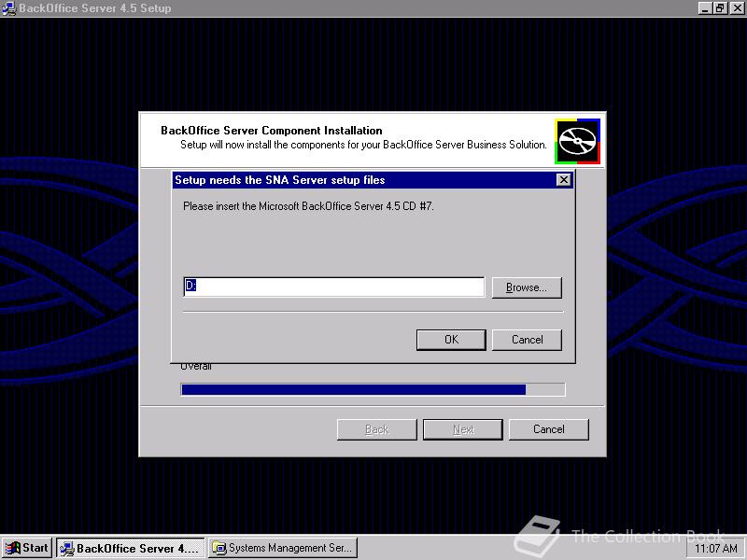Cancel the SNA Server setup files prompt
Viewport: 747px width, 560px height.
[527, 340]
